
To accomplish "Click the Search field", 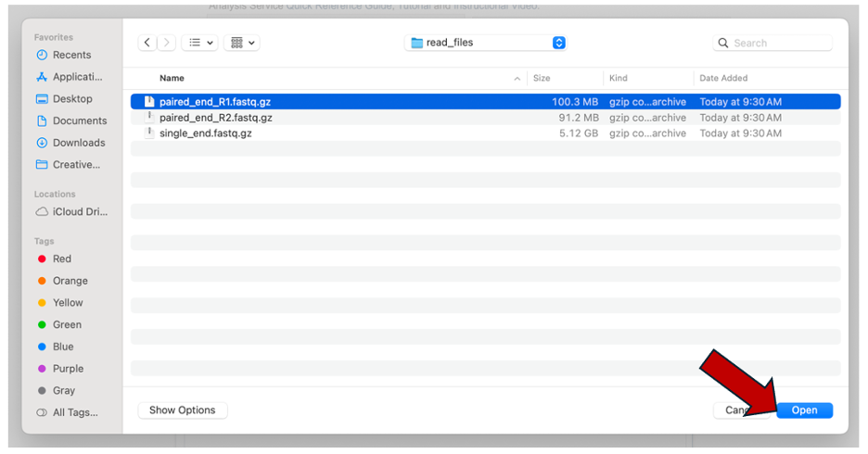I will 772,43.
